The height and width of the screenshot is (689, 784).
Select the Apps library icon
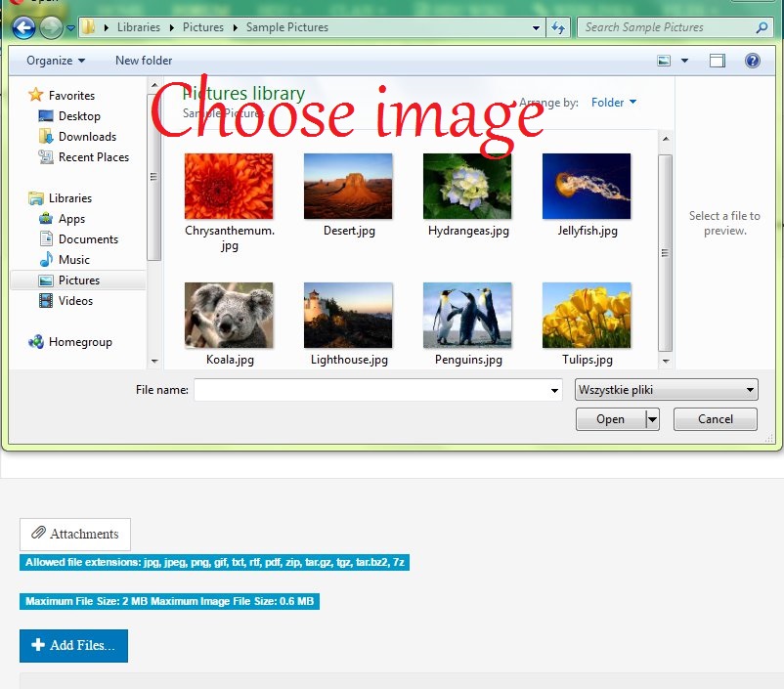pyautogui.click(x=46, y=219)
